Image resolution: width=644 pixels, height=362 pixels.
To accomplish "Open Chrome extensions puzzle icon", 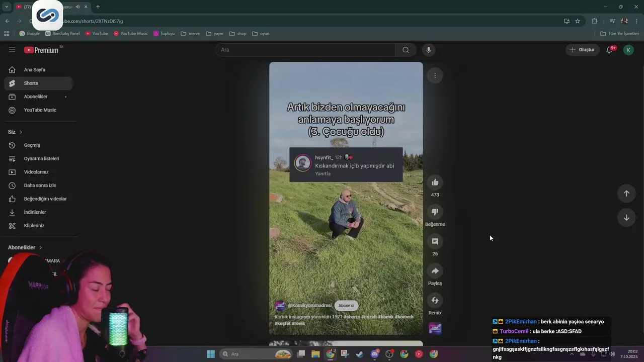I will [x=595, y=21].
